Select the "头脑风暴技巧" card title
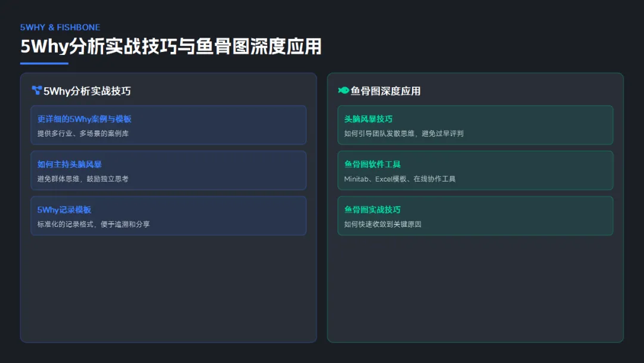The height and width of the screenshot is (363, 644). tap(369, 119)
